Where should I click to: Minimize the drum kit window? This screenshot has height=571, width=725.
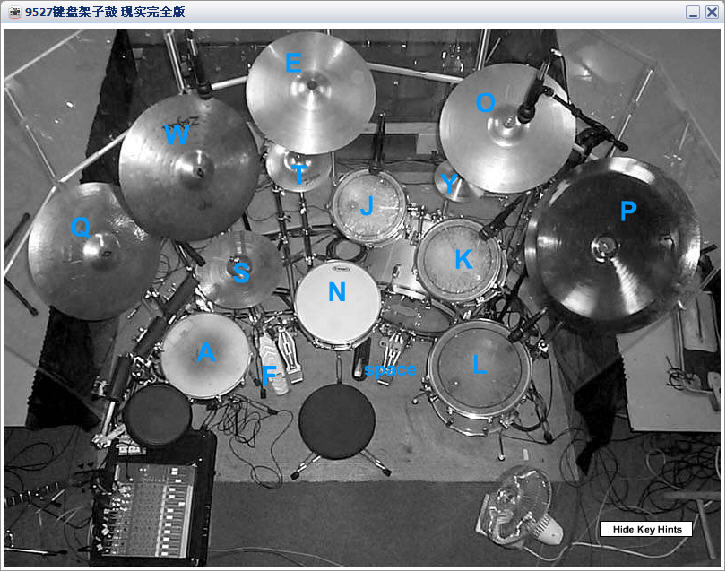693,12
